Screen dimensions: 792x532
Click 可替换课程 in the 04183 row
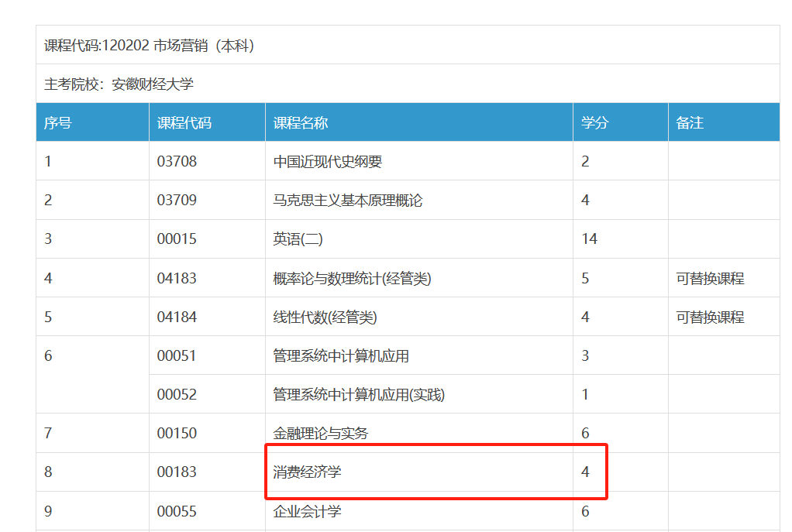pos(710,278)
